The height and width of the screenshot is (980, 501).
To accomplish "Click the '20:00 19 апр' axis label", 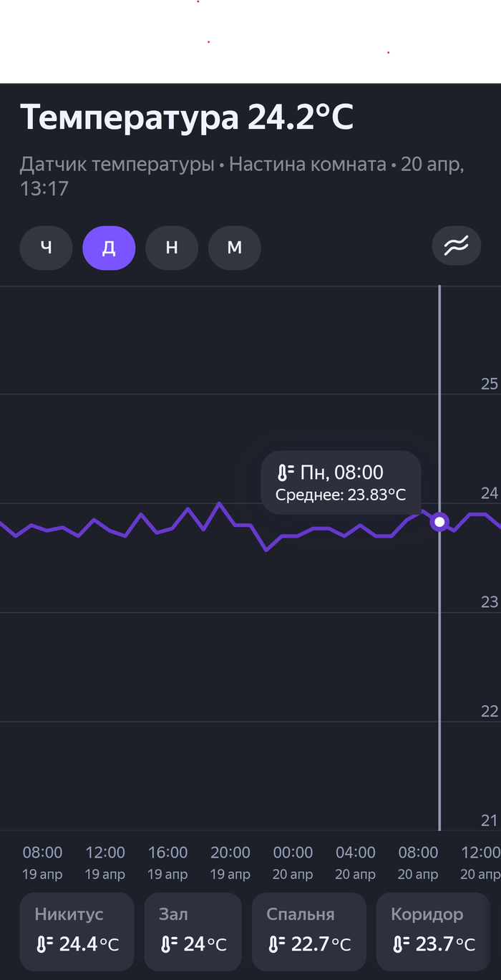I will click(230, 863).
